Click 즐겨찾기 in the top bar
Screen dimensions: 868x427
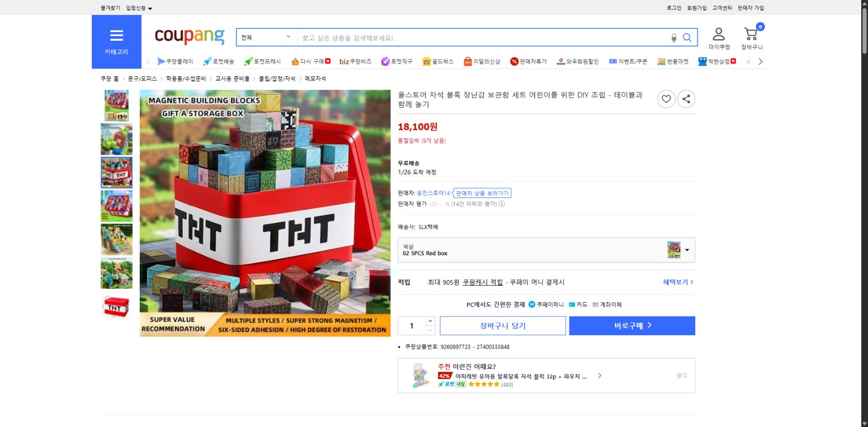pyautogui.click(x=110, y=8)
